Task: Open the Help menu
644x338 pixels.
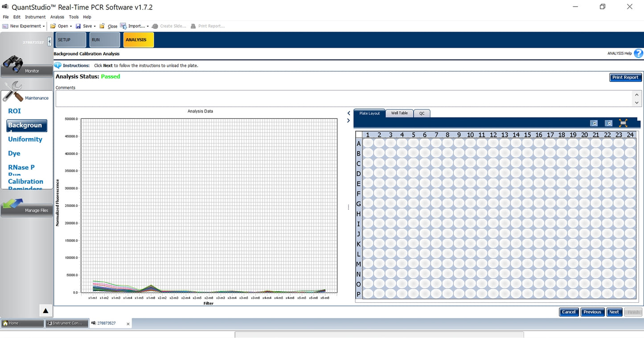Action: pos(87,17)
